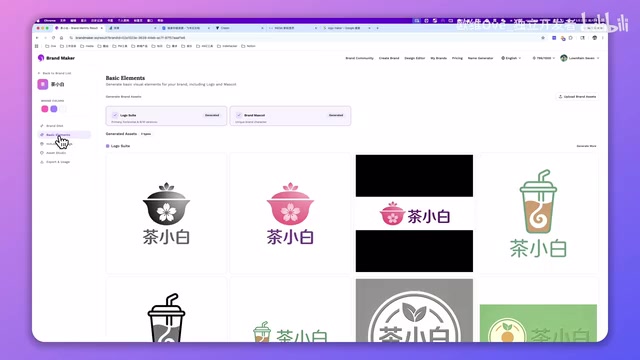The image size is (640, 360).
Task: Click the Brand Maker logo icon
Action: coord(41,58)
